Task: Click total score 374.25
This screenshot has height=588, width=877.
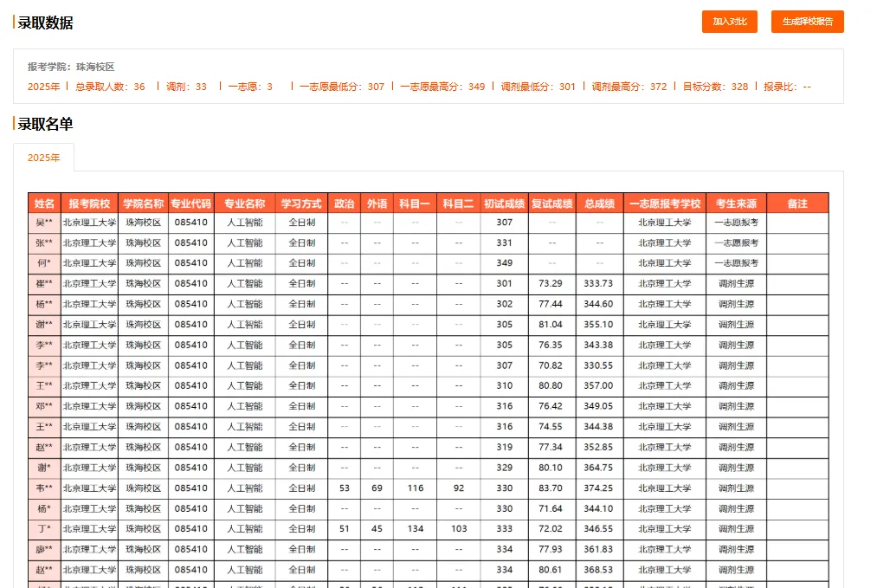Action: [598, 488]
